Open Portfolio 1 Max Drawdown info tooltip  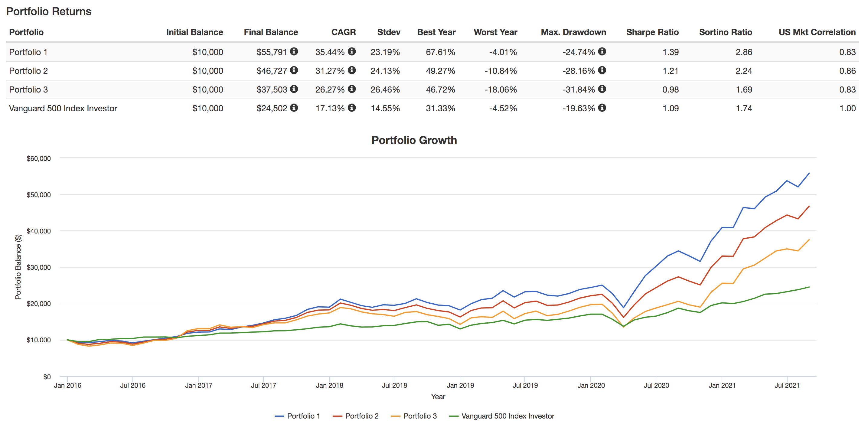(x=603, y=52)
